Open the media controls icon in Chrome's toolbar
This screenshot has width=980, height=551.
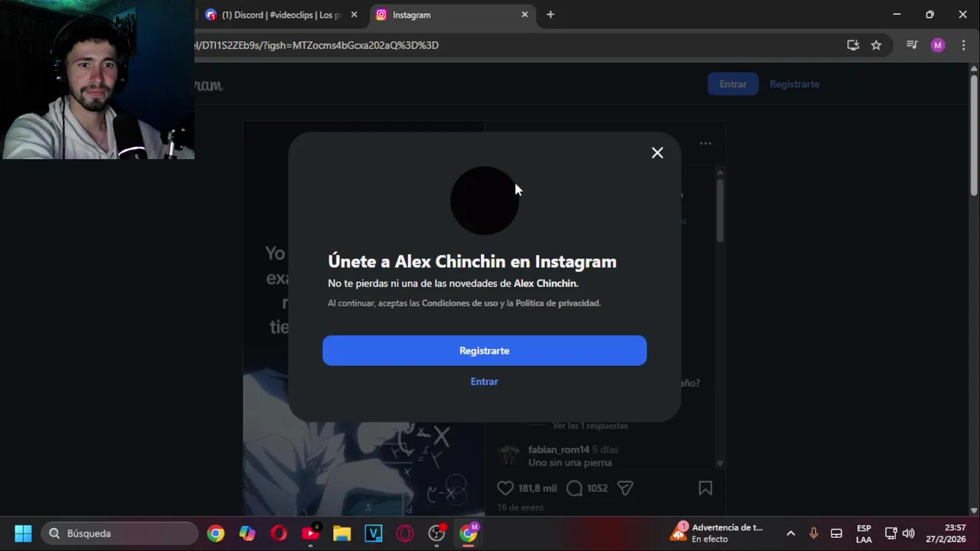tap(912, 45)
